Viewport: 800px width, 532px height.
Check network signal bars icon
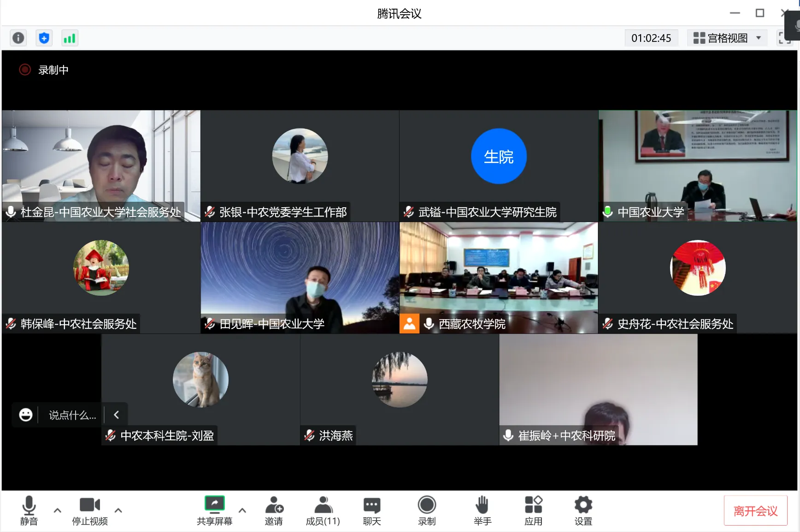70,38
